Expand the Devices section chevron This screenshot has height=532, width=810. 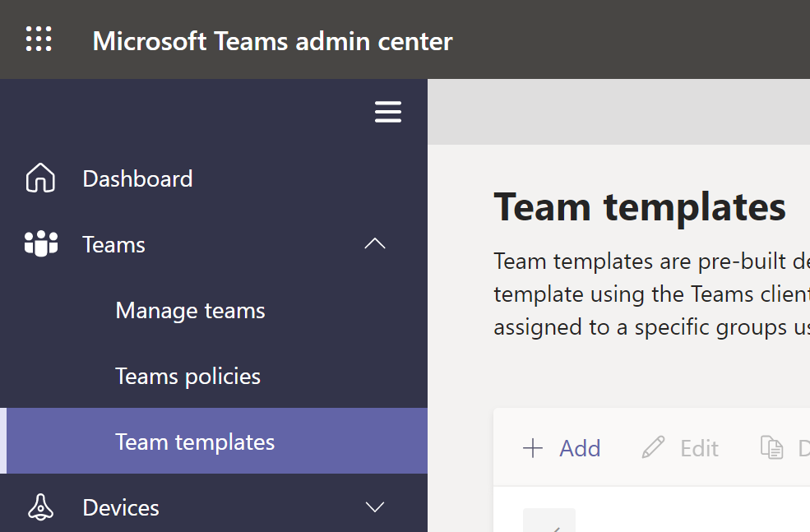point(375,507)
